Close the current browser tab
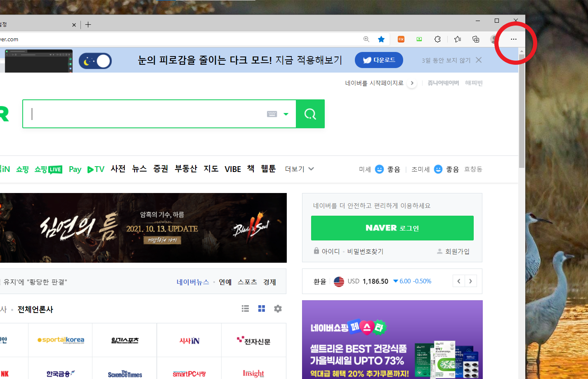The image size is (588, 379). tap(74, 25)
